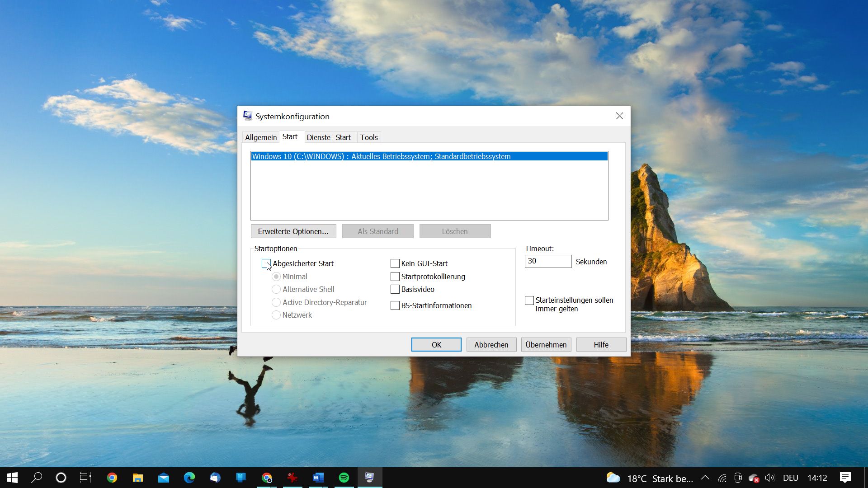Expand hidden tray icons with the chevron
This screenshot has height=488, width=868.
click(705, 478)
